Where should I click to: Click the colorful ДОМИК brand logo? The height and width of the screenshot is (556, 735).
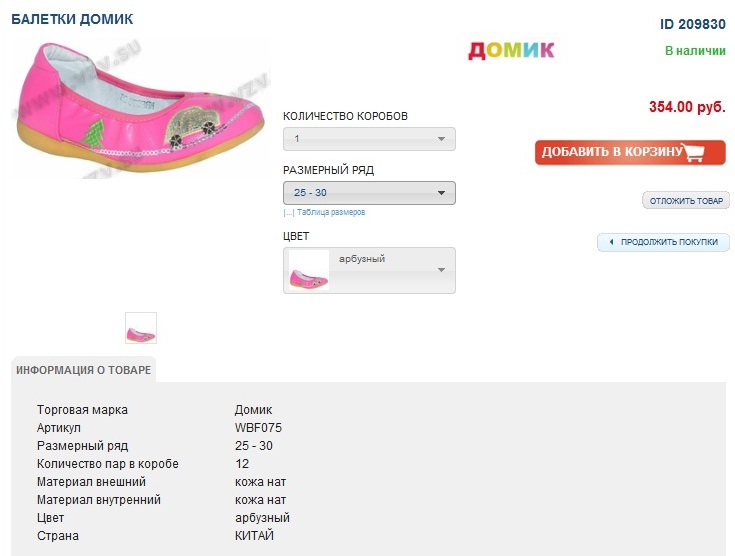511,50
